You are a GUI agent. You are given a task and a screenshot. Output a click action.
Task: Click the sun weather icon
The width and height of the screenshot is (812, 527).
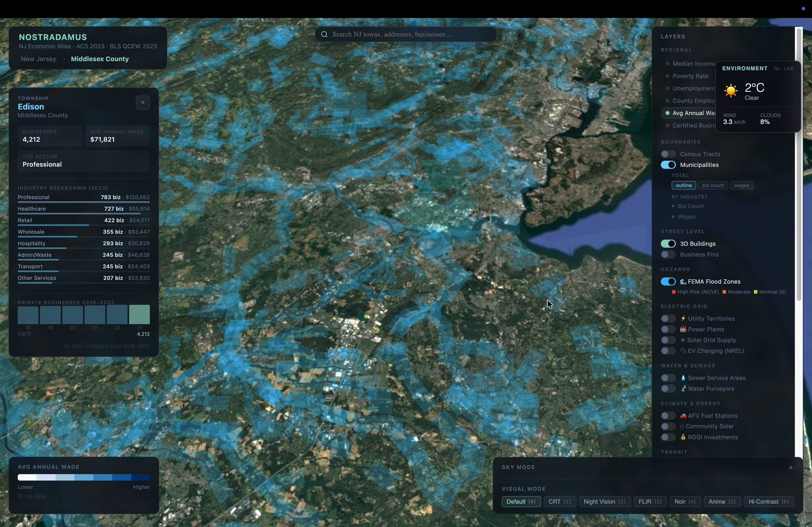click(x=731, y=90)
